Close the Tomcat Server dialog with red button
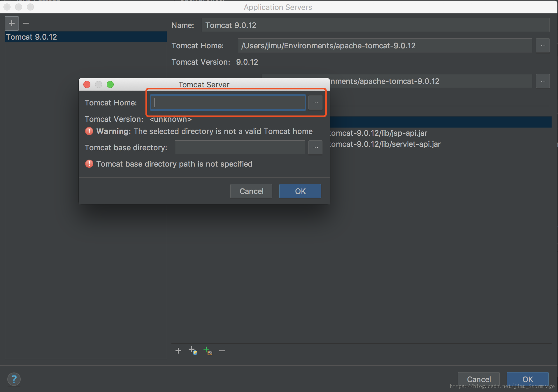558x392 pixels. coord(87,84)
